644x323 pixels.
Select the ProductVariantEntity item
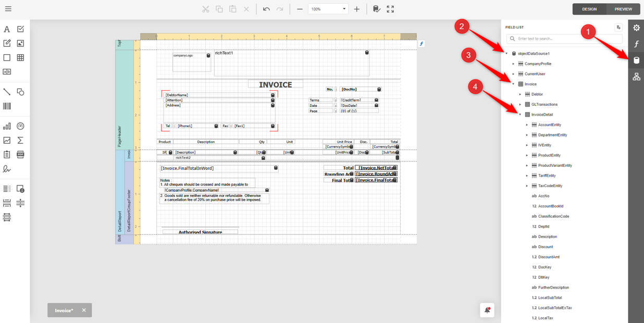coord(555,165)
